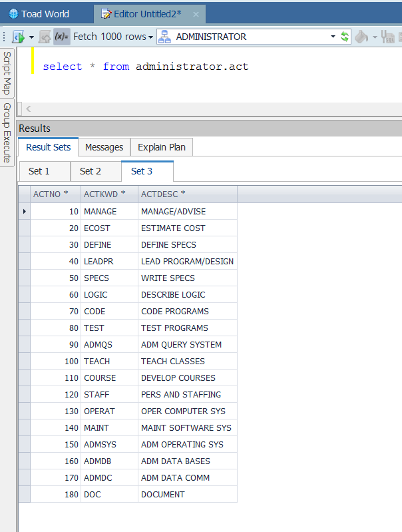Image resolution: width=402 pixels, height=532 pixels.
Task: Open the Group Execute side panel
Action: tap(7, 133)
